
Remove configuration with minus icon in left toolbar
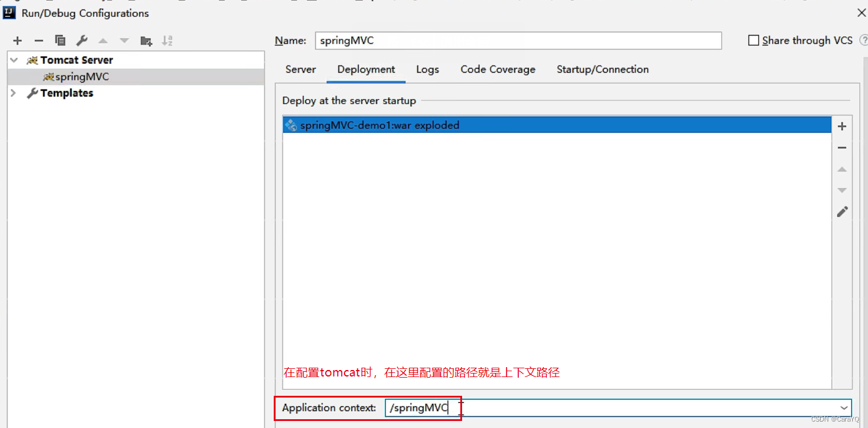(x=39, y=40)
